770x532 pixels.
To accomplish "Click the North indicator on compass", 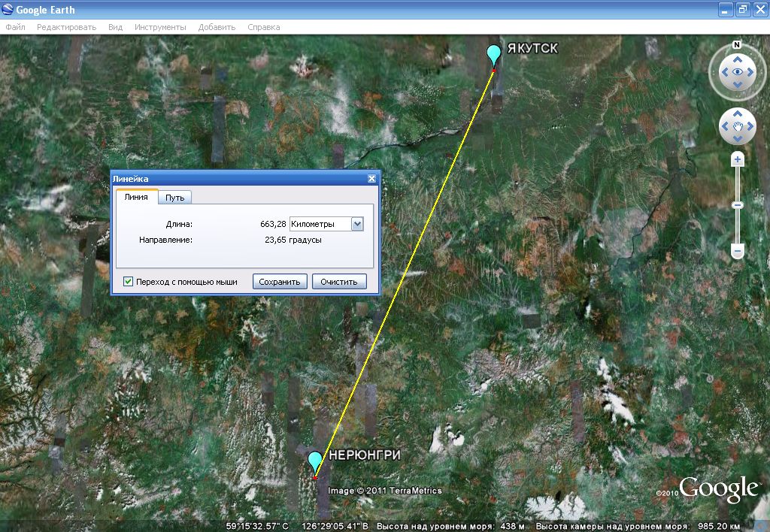I will click(x=738, y=44).
